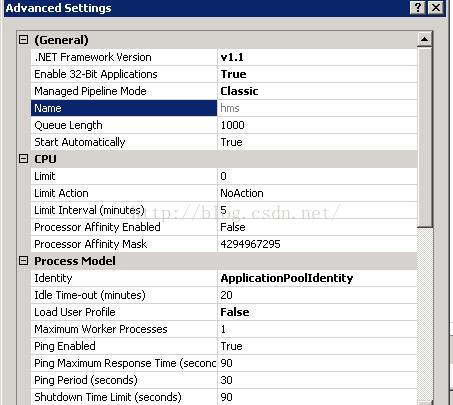
Task: Click the NoAction value
Action: (242, 193)
